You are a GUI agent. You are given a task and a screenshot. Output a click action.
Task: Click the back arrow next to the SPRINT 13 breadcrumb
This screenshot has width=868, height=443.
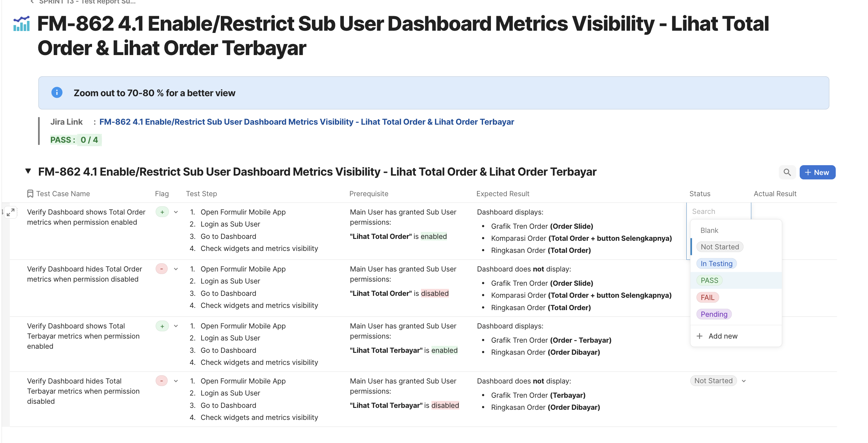32,2
